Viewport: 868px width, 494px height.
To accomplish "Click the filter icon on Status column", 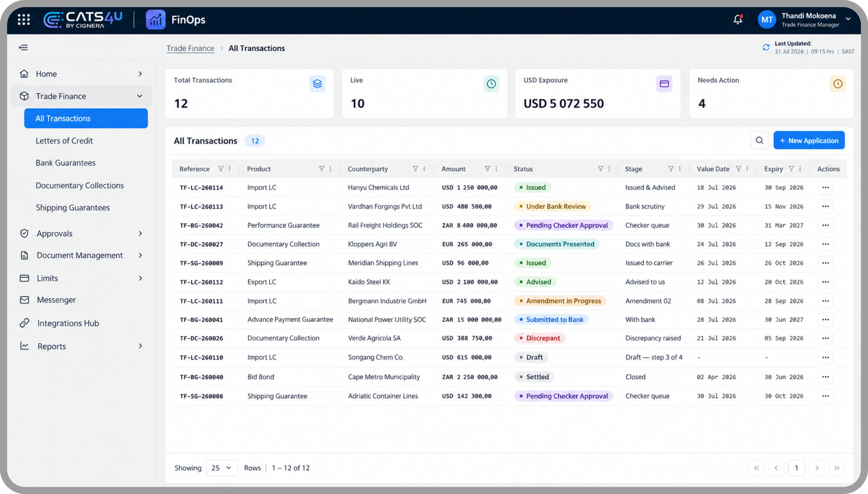I will point(600,169).
